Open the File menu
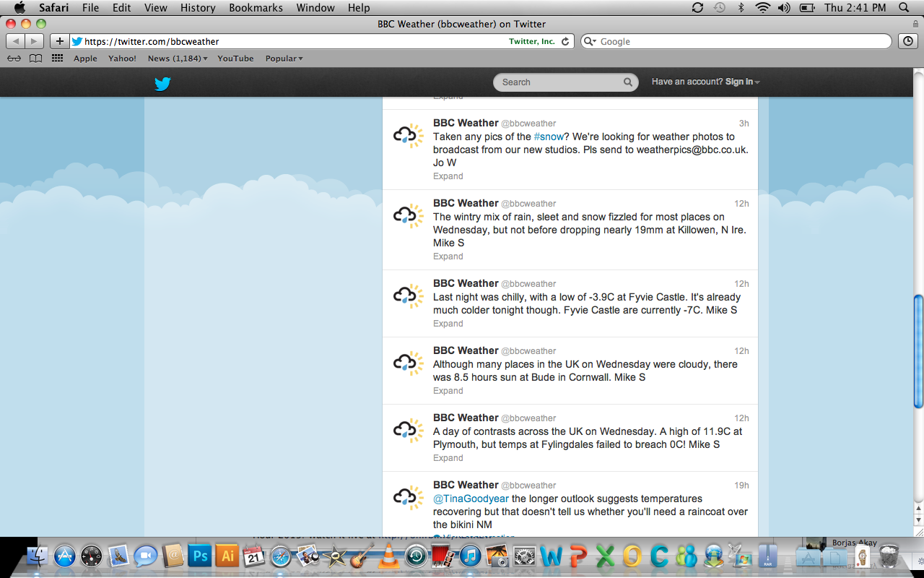Screen dimensions: 924x578 click(91, 7)
